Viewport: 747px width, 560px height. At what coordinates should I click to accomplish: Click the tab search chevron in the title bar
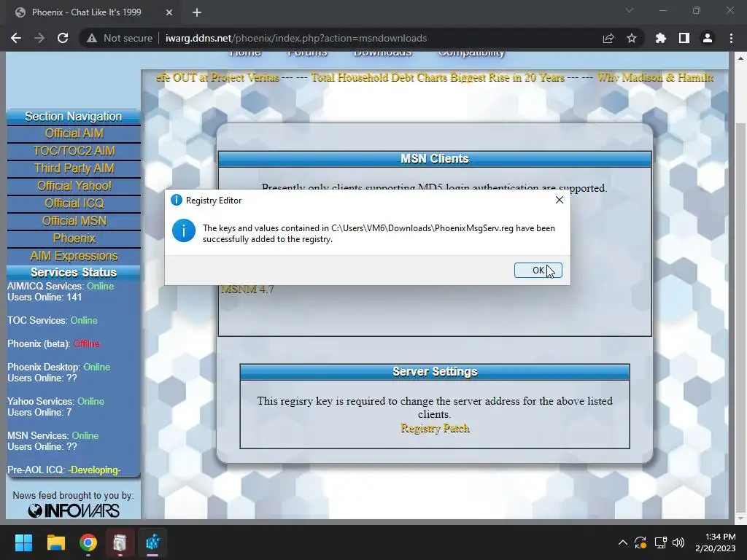630,10
